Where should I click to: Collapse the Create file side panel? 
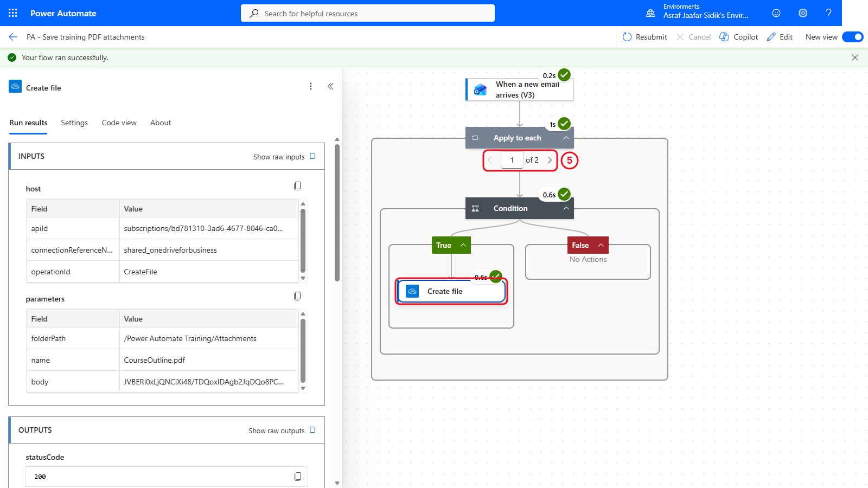click(330, 86)
